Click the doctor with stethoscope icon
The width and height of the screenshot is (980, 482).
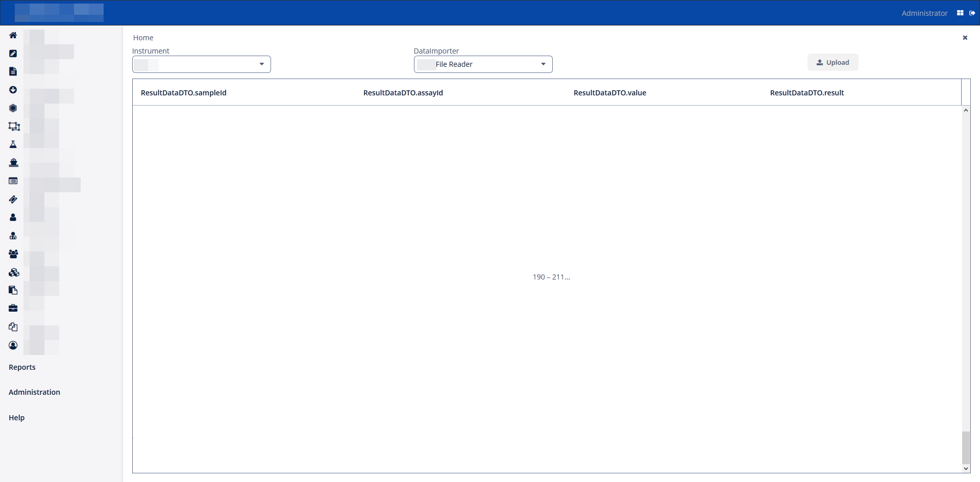(13, 236)
